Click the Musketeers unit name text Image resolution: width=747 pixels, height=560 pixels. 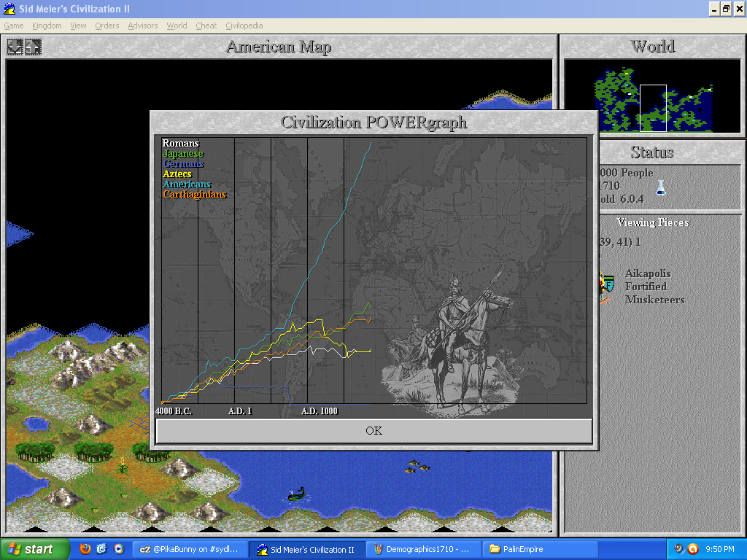(655, 300)
